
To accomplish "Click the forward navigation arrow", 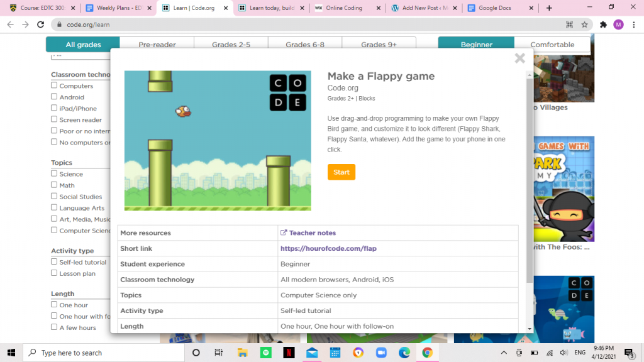I will [25, 25].
